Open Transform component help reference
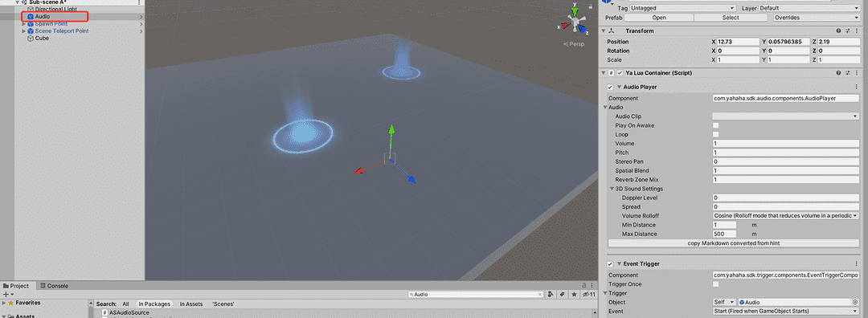868x318 pixels. click(x=838, y=31)
